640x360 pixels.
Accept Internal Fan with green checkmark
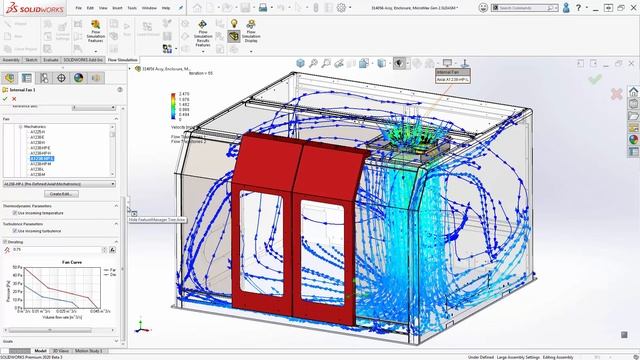5,99
